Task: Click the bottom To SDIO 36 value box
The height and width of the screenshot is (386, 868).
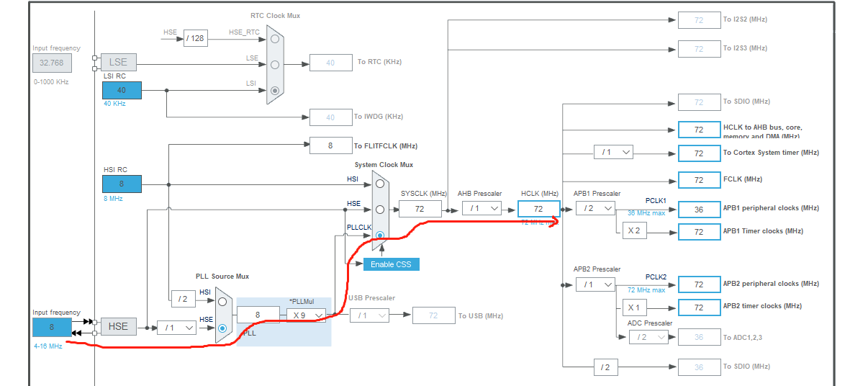Action: point(699,367)
